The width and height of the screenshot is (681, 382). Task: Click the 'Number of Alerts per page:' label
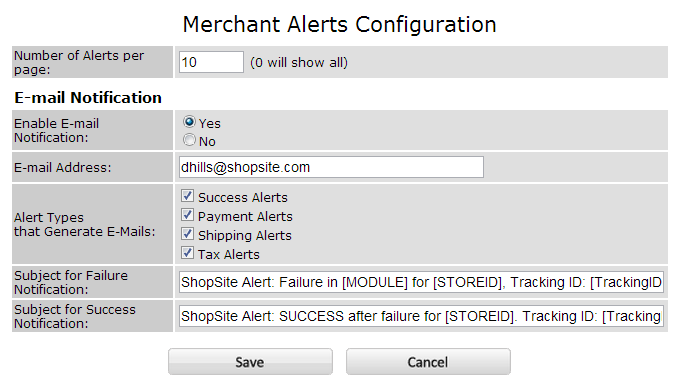click(x=79, y=63)
